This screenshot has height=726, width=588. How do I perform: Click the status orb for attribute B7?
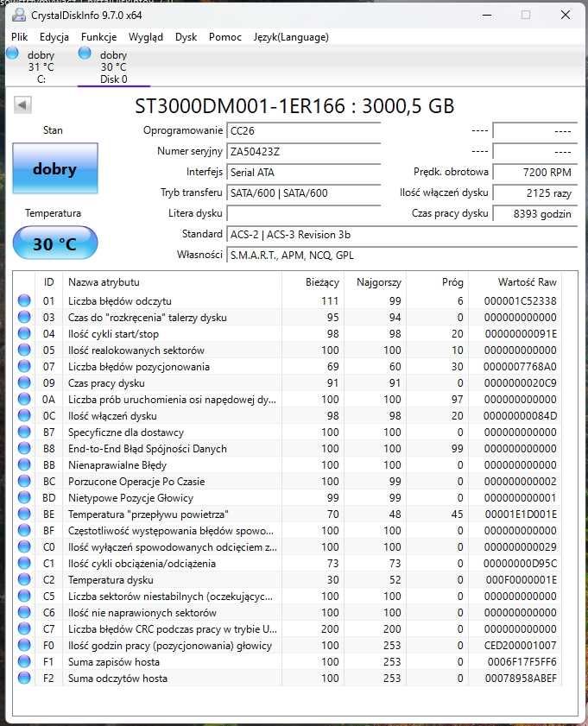click(x=24, y=432)
